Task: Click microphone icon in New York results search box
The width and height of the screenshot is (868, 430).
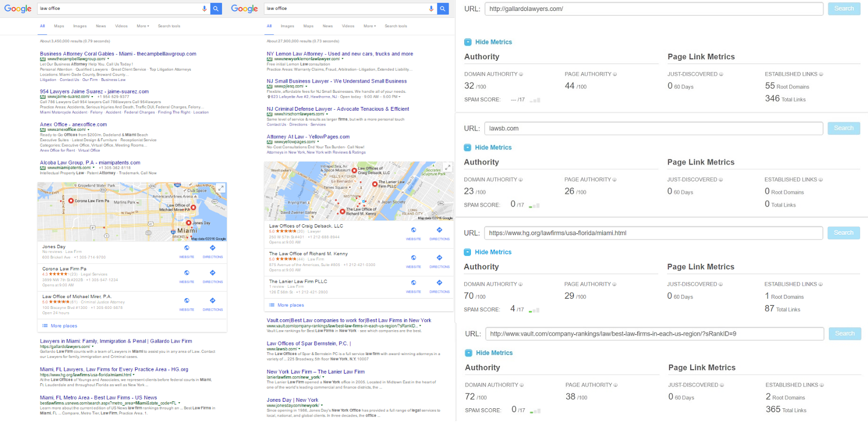Action: pos(431,9)
